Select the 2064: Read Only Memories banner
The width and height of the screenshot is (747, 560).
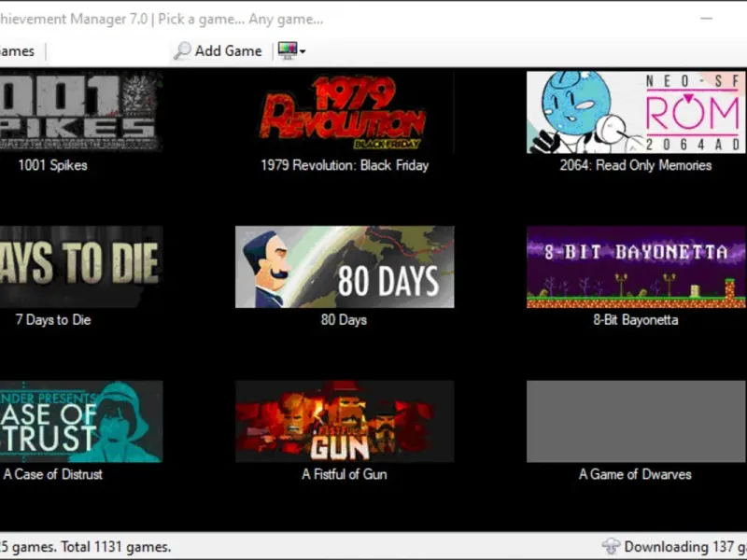click(x=636, y=112)
